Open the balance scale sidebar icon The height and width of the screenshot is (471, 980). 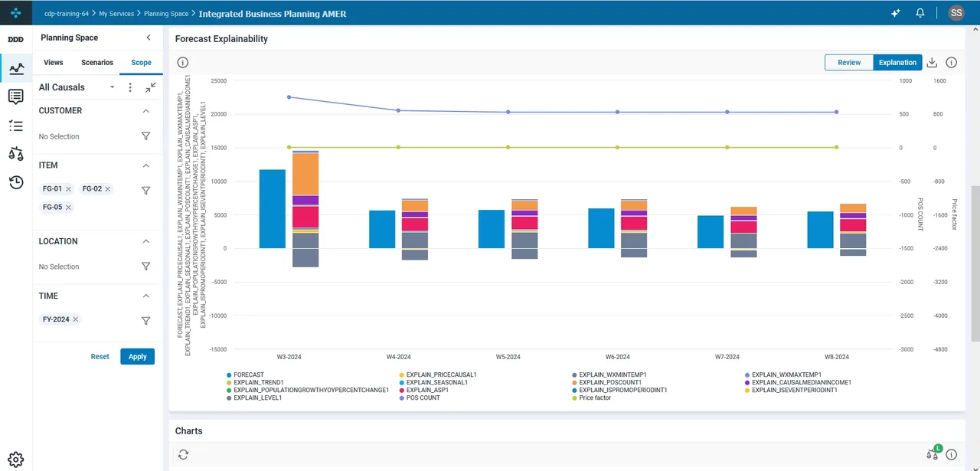pos(16,154)
